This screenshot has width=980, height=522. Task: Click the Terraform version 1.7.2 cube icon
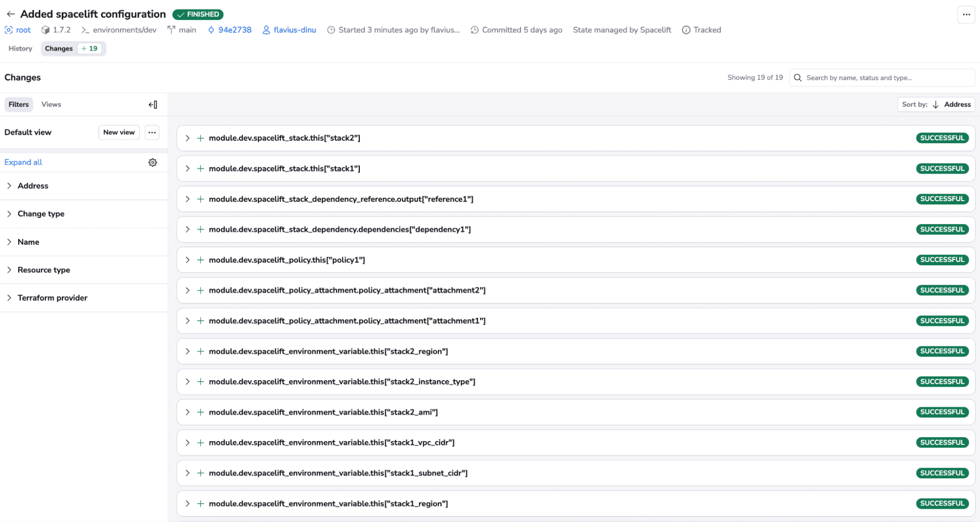click(x=46, y=30)
